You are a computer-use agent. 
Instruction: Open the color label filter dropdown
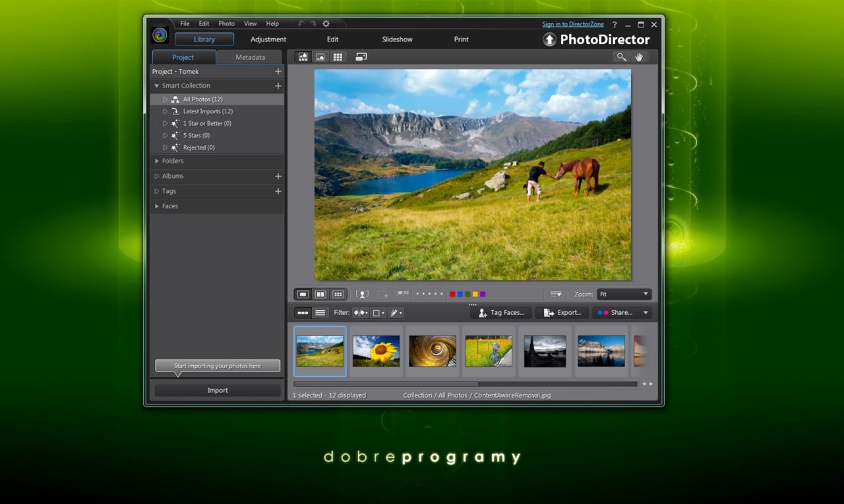coord(378,313)
